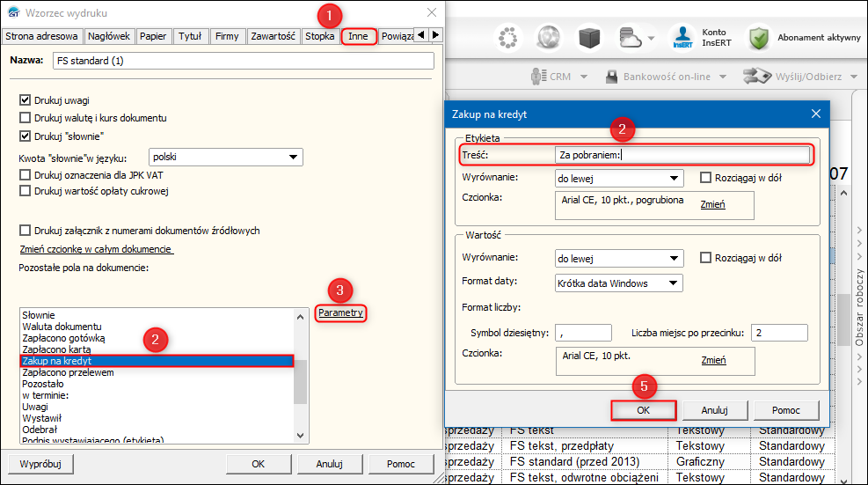Click Liczba miejsc po przecinku field
The width and height of the screenshot is (868, 485).
(x=779, y=333)
